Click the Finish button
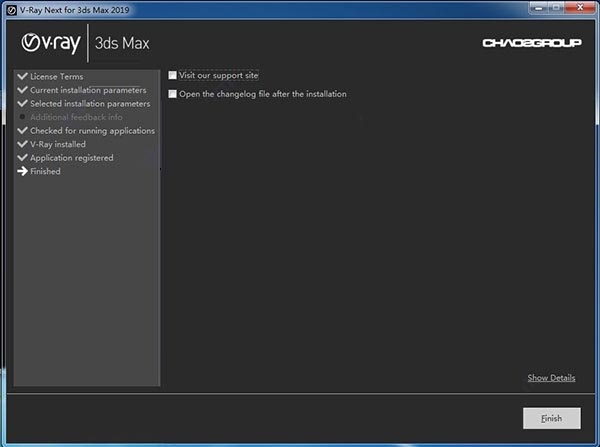The width and height of the screenshot is (600, 447). pos(551,418)
